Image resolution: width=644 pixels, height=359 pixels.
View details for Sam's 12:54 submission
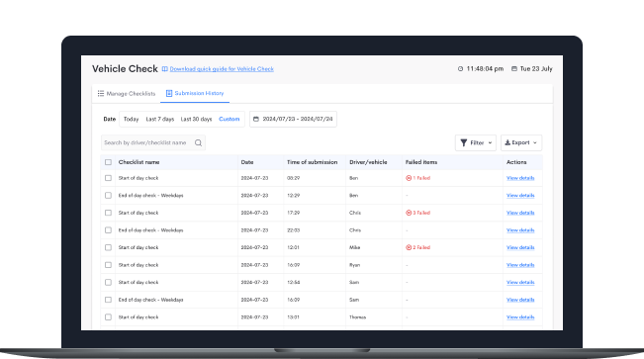[520, 283]
